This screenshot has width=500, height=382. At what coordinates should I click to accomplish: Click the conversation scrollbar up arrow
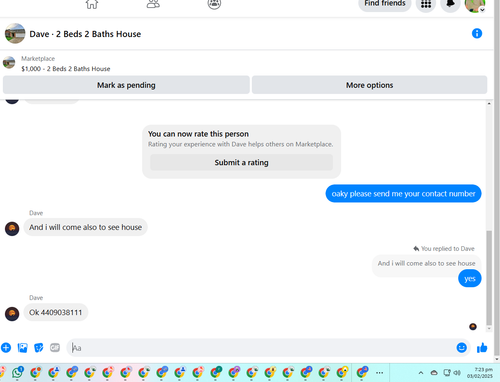[489, 104]
